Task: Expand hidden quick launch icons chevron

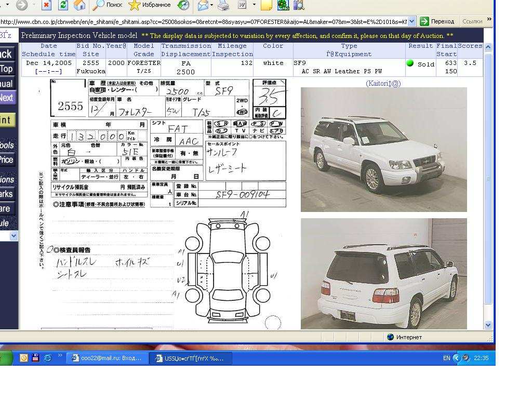Action: tap(60, 355)
